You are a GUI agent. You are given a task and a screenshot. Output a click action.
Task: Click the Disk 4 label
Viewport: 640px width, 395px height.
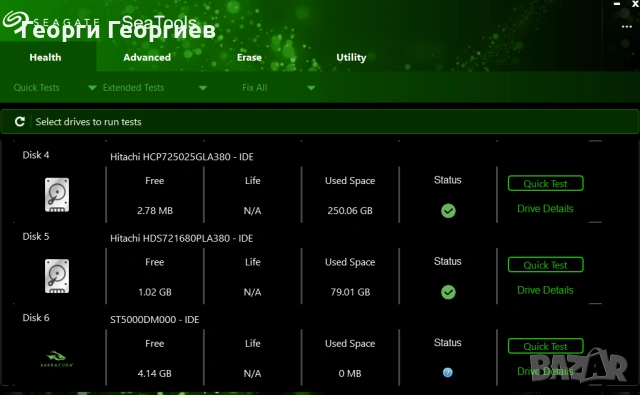[x=36, y=155]
